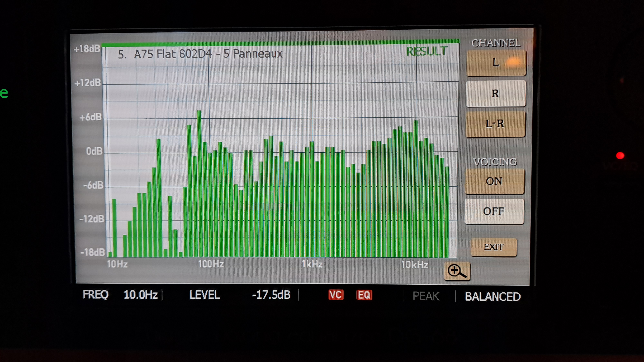Select the L-R channel button

(x=495, y=124)
